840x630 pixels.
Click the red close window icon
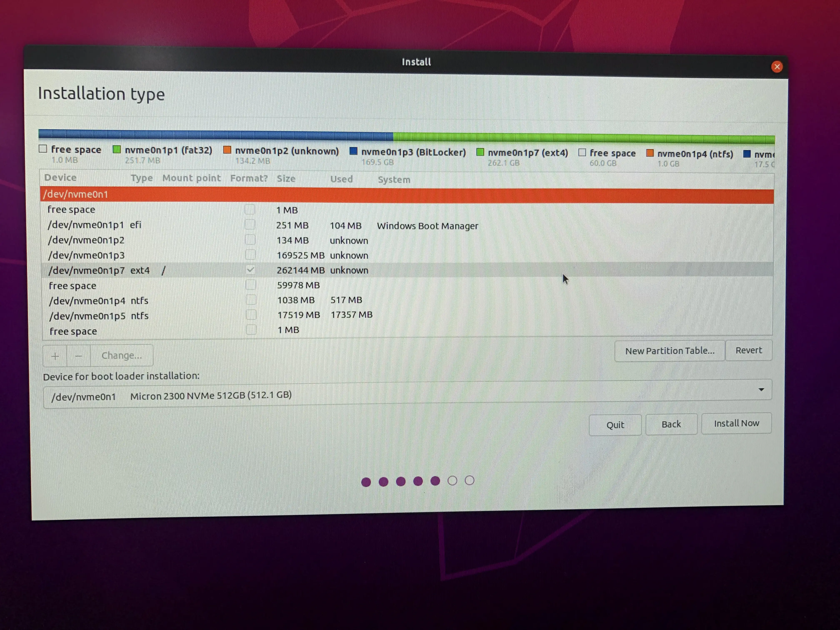click(777, 67)
